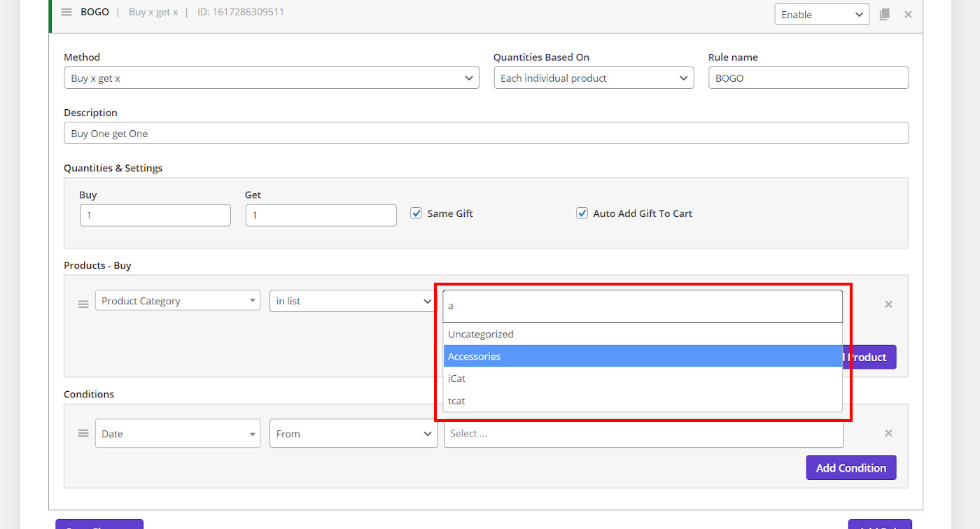
Task: Toggle Auto Add Gift To Cart checkbox
Action: click(582, 213)
